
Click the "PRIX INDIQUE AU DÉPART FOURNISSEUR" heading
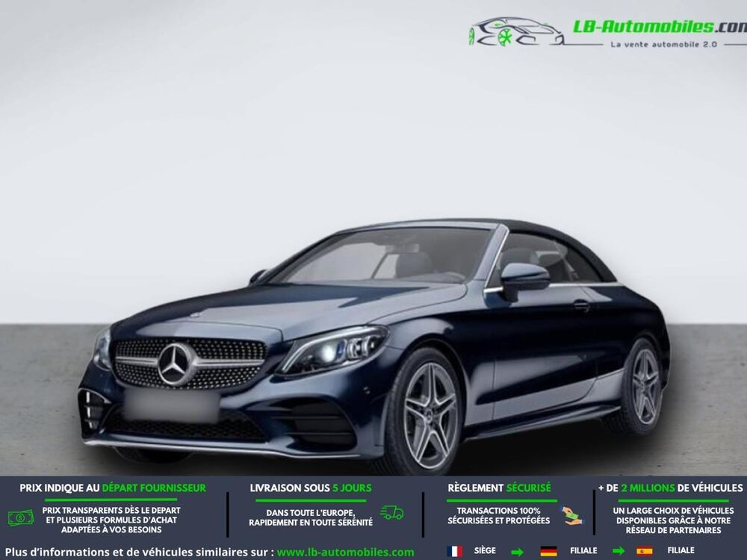point(113,488)
